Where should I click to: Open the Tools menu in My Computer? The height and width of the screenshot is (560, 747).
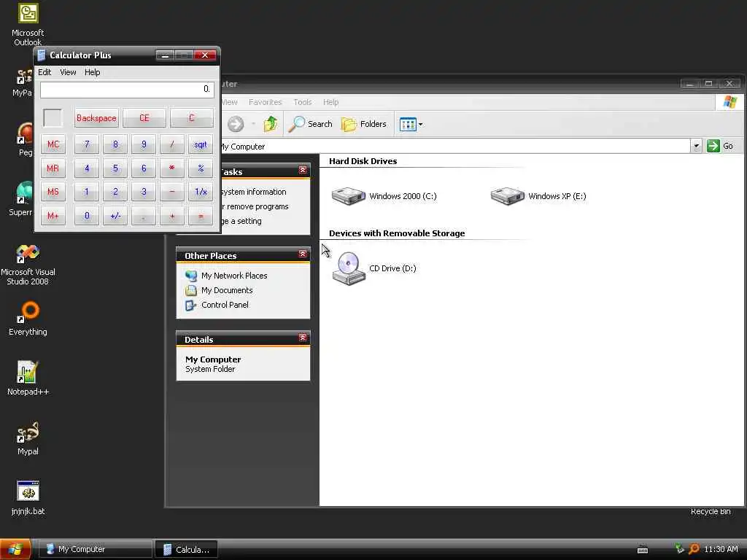(x=302, y=102)
